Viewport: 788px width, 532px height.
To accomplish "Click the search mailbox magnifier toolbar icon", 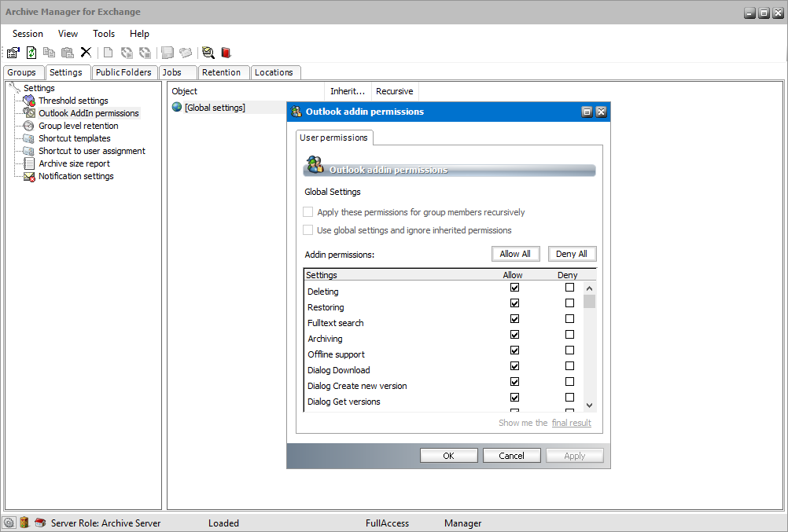I will (208, 52).
